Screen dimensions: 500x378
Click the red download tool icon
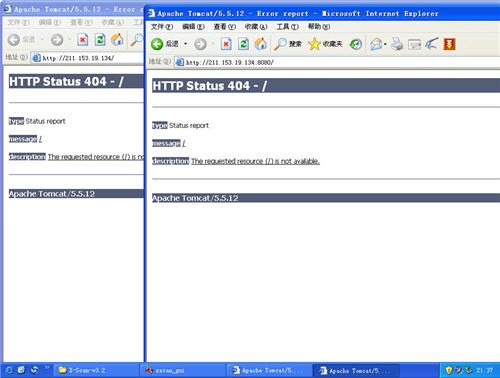[449, 44]
